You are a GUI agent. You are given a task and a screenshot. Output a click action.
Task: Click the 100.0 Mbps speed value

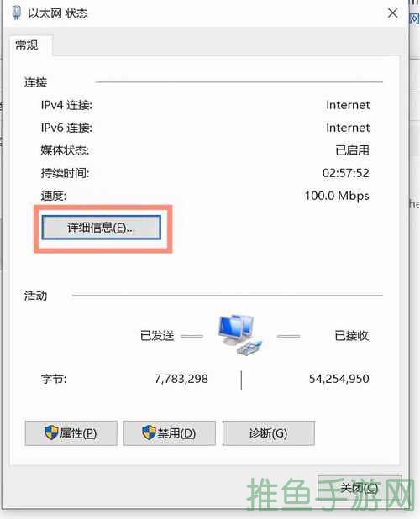click(337, 196)
